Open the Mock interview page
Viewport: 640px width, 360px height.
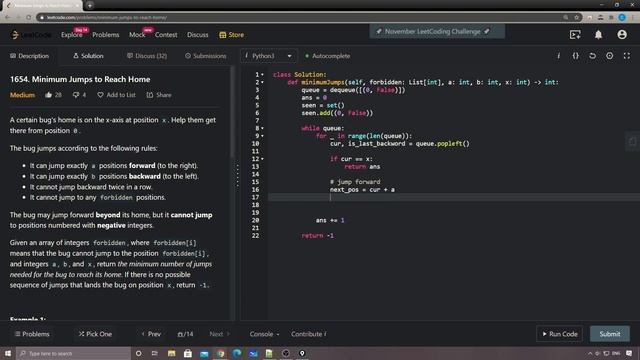137,35
